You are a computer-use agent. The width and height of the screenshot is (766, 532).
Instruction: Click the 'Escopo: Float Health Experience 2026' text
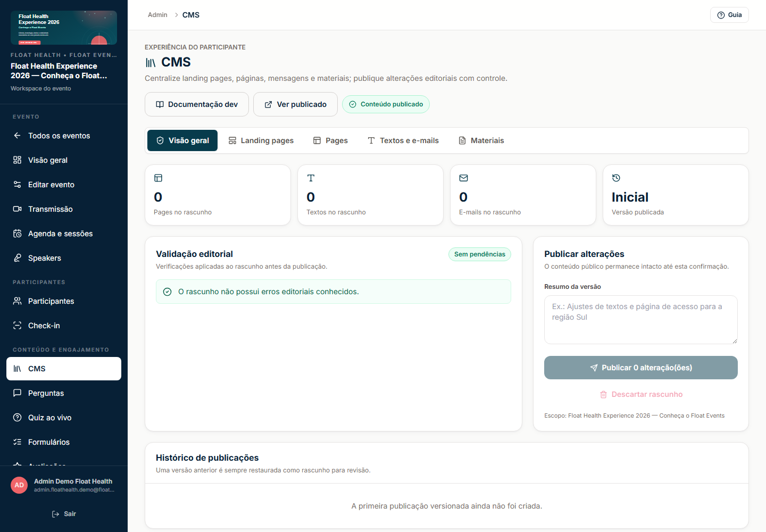634,415
